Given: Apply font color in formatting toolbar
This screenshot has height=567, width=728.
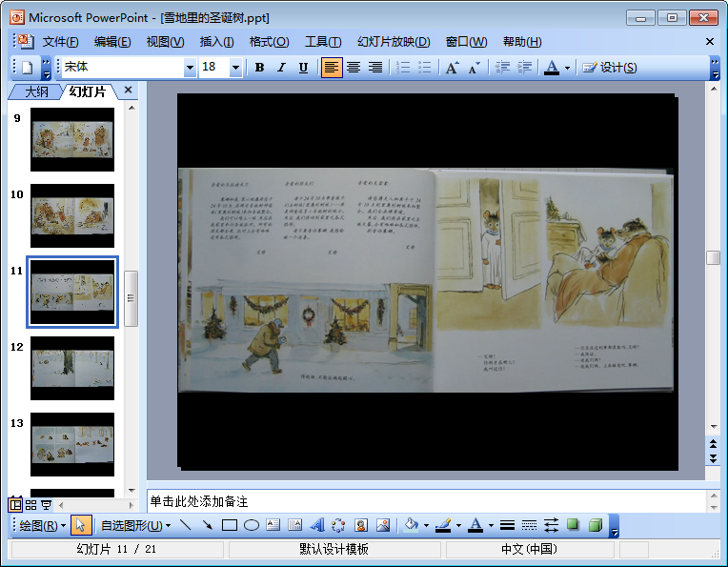Looking at the screenshot, I should click(552, 68).
